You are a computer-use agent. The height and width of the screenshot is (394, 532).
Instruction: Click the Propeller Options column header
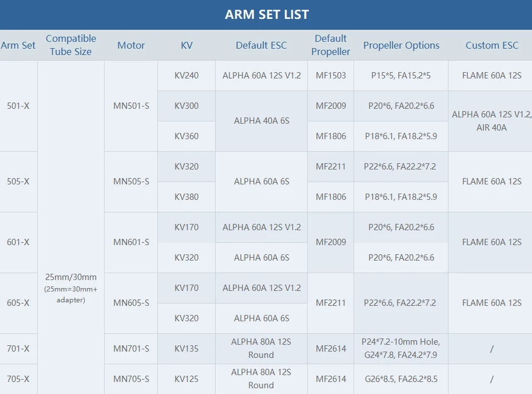click(401, 45)
